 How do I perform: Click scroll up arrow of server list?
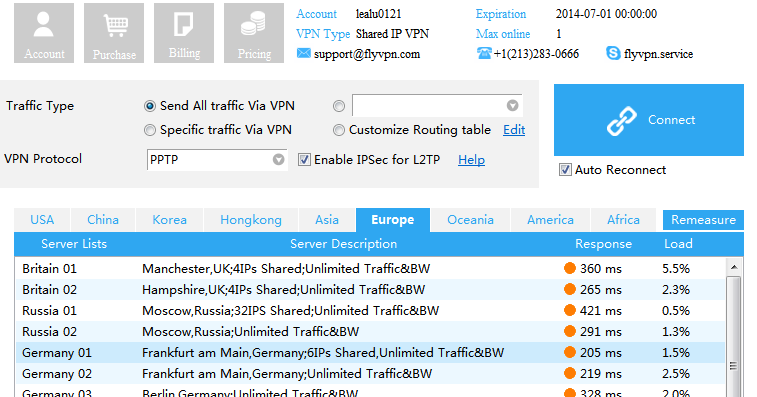(x=734, y=267)
